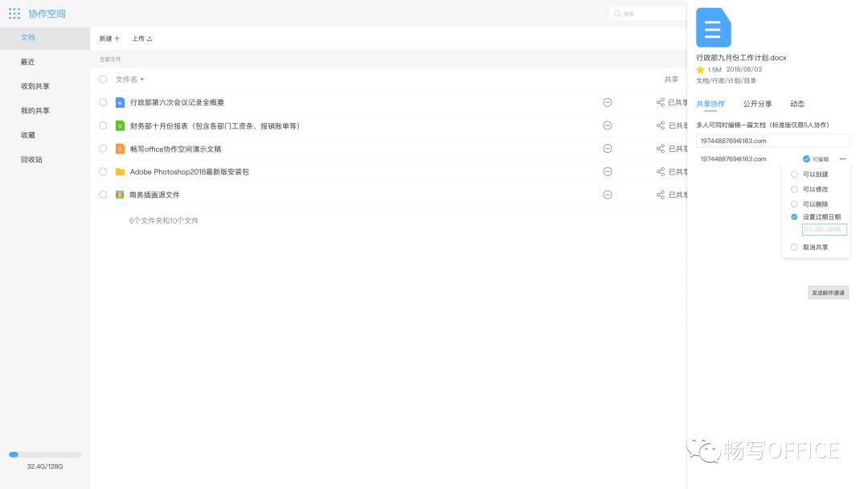This screenshot has width=868, height=489.
Task: Toggle the select-all checkbox beside 文件名
Action: coord(103,79)
